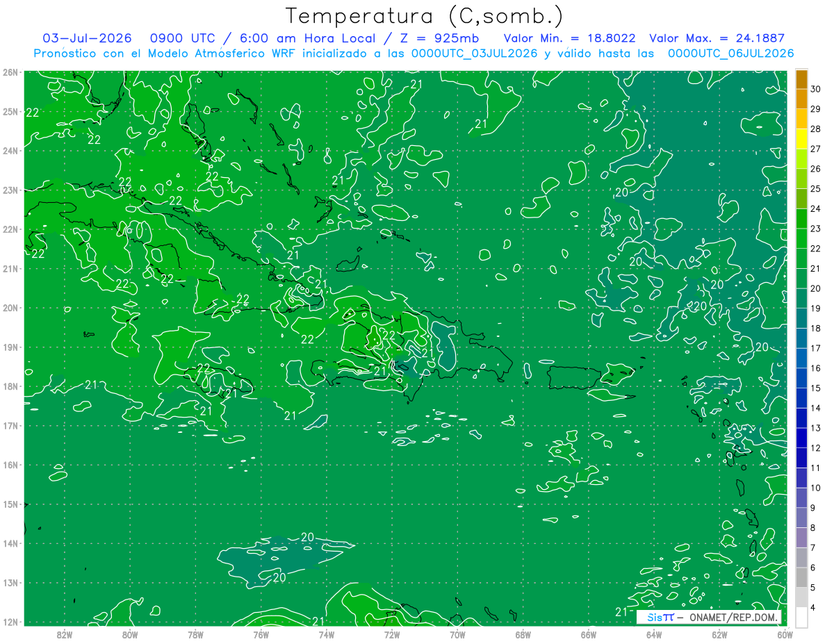
Task: Choose the purple colorbar segment between 8 and 9
Action: pos(801,518)
